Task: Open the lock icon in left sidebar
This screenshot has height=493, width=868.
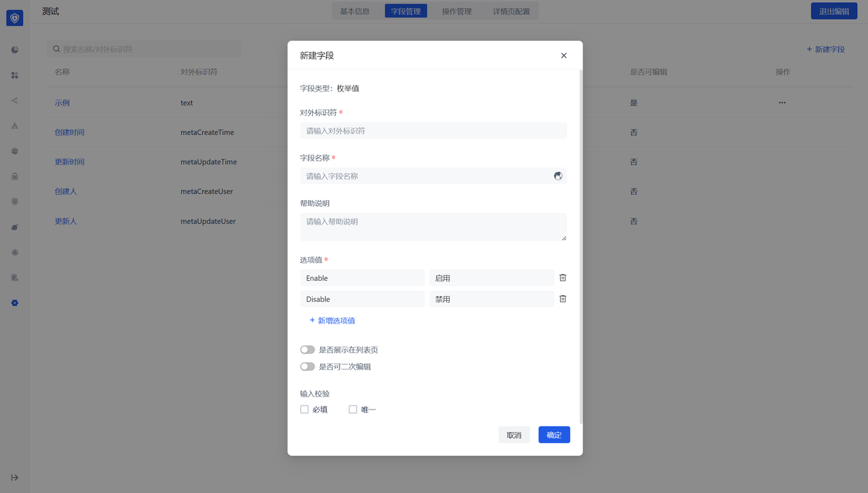Action: [x=15, y=176]
